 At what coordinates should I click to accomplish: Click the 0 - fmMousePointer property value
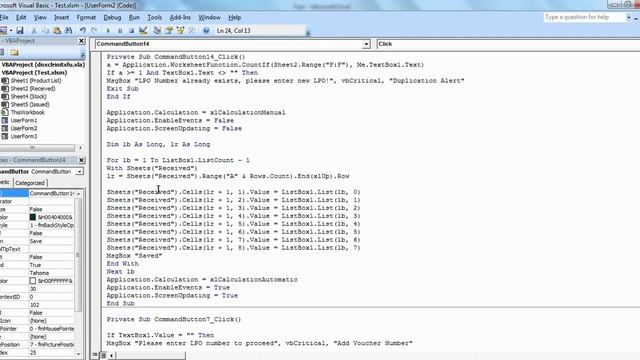(x=51, y=329)
